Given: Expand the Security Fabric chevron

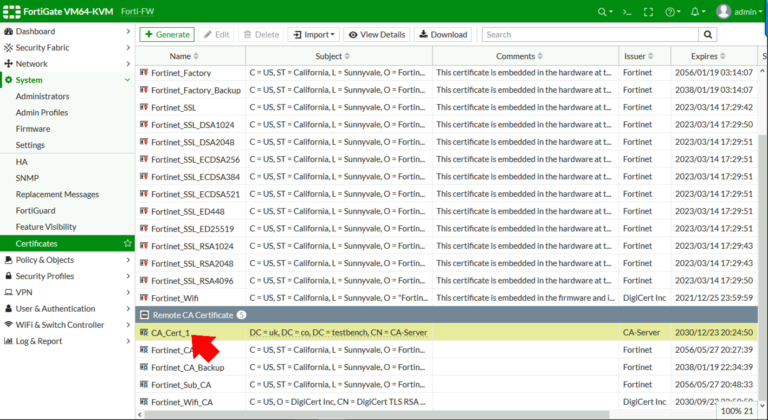Looking at the screenshot, I should [128, 48].
